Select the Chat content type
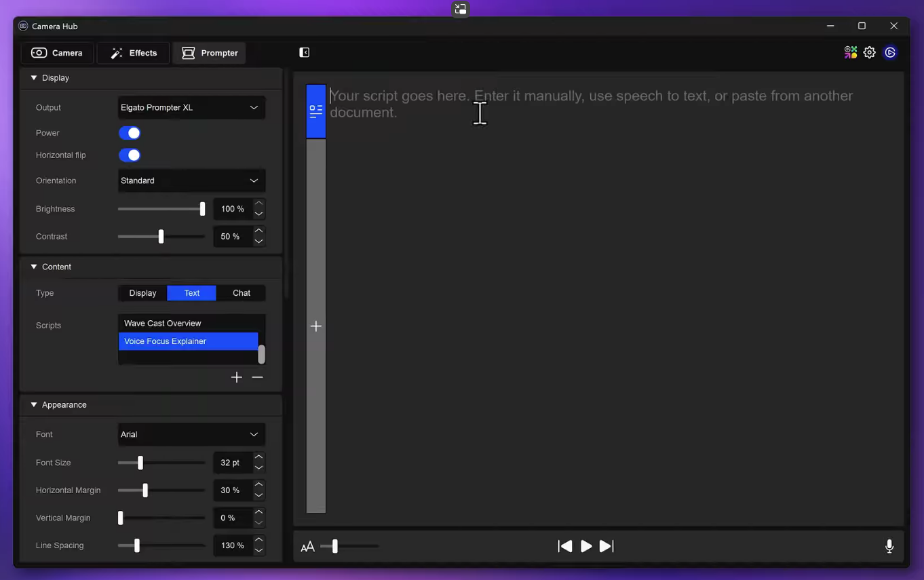Screen dimensions: 924x580 pos(242,293)
